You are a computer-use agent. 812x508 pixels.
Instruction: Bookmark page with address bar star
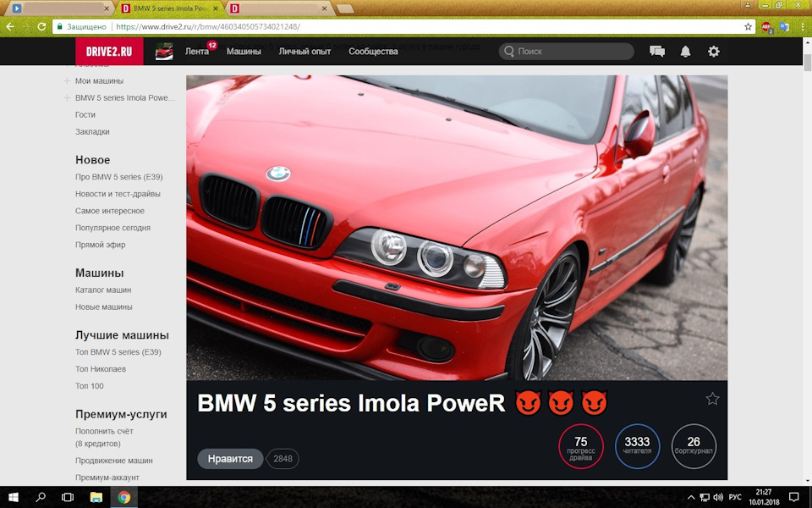[748, 26]
